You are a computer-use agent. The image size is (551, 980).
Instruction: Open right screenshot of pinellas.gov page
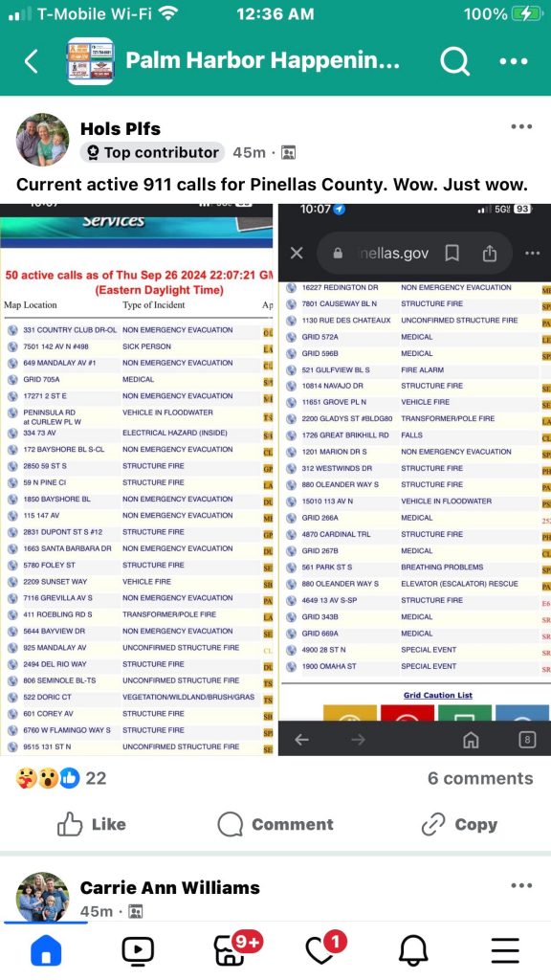(414, 479)
